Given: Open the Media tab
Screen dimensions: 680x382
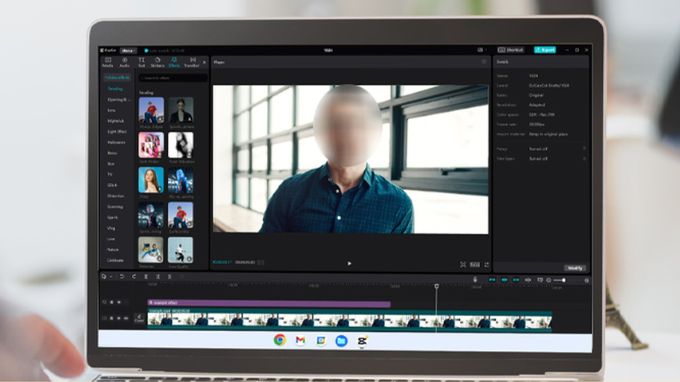Looking at the screenshot, I should coord(108,62).
